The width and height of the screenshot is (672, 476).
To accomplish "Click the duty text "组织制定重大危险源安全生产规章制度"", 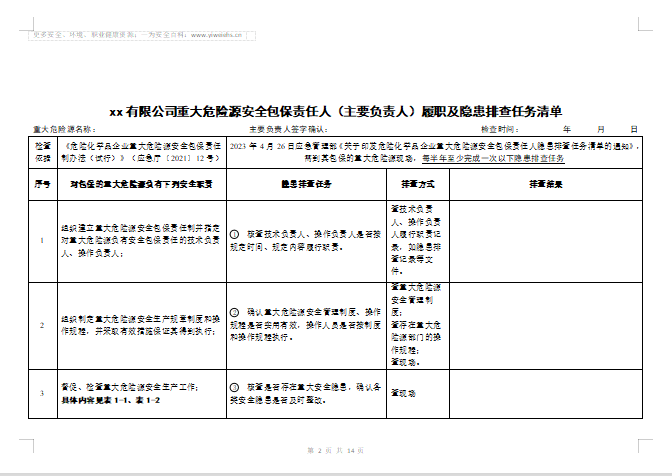I will (x=141, y=326).
